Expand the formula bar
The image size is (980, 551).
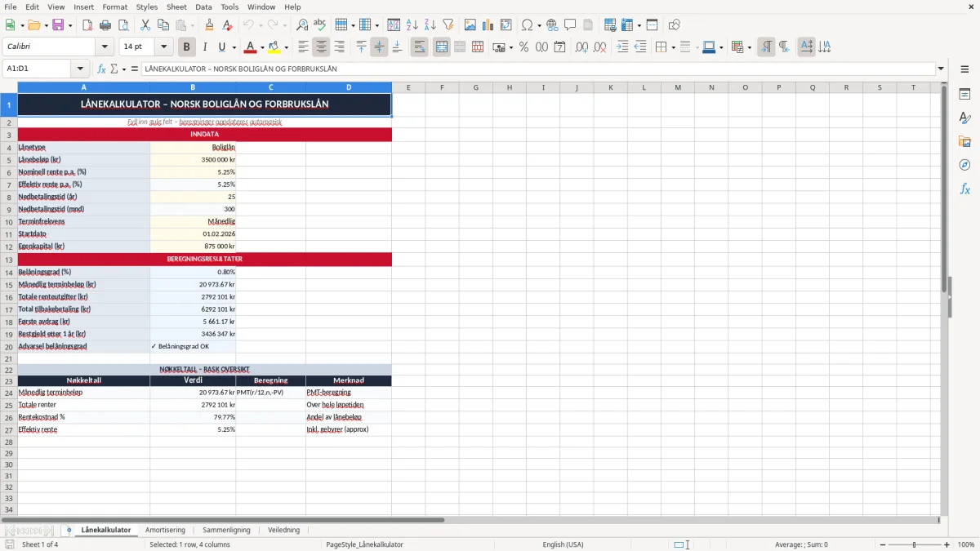tap(941, 69)
